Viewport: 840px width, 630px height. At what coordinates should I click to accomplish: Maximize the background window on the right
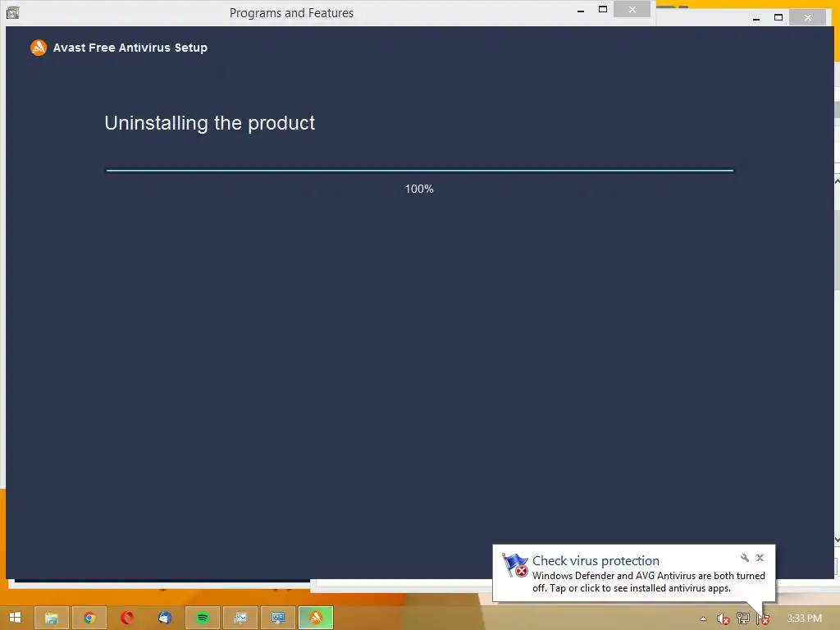[778, 18]
